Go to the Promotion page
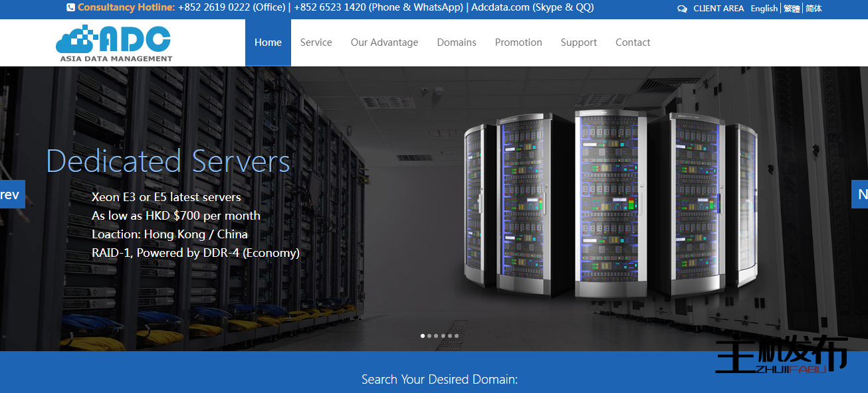The image size is (868, 393). 518,42
